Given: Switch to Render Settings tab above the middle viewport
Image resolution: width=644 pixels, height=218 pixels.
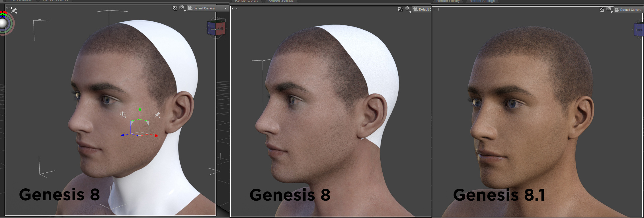Looking at the screenshot, I should tap(281, 1).
